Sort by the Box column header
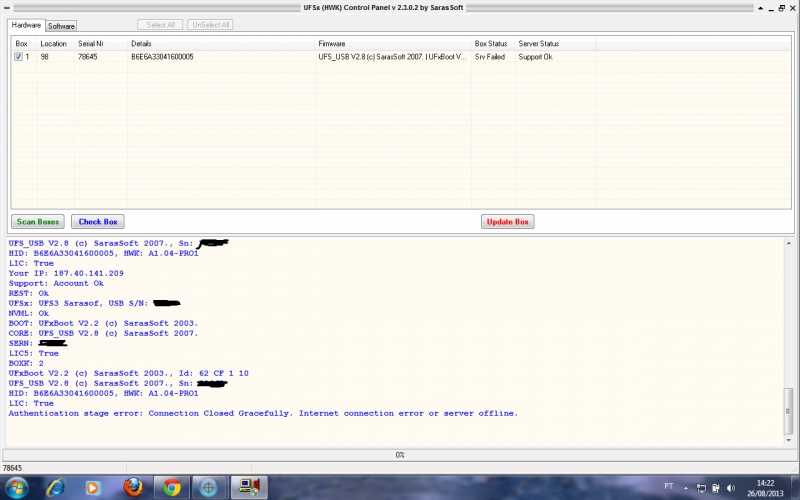Screen dimensions: 800x500 tap(24, 43)
